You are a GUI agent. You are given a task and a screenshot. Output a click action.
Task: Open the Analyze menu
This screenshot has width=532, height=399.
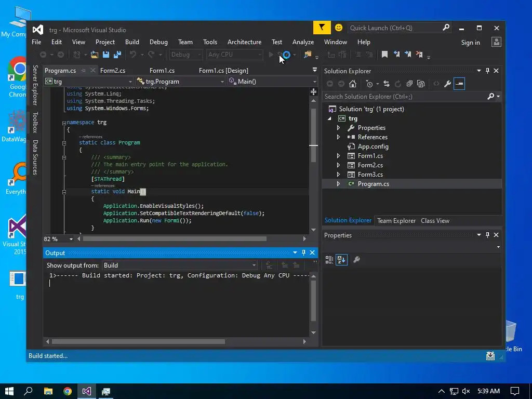pyautogui.click(x=303, y=42)
